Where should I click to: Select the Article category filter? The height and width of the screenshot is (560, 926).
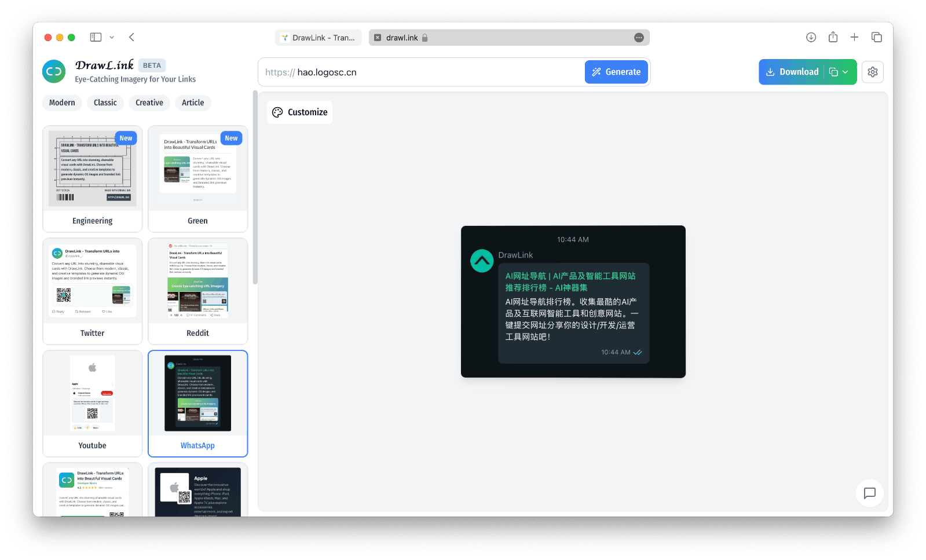pos(193,103)
